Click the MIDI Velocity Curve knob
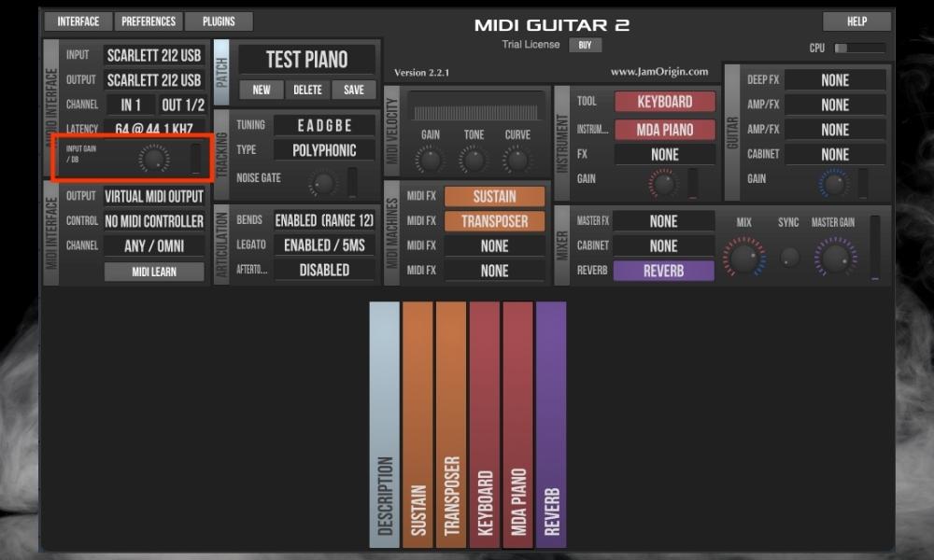This screenshot has width=934, height=560. pos(517,160)
